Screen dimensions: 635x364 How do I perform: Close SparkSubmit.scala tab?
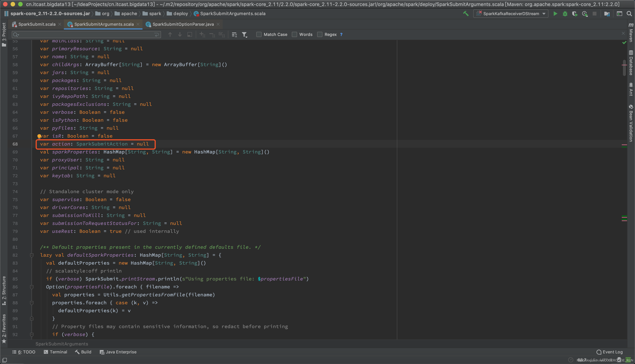point(60,24)
